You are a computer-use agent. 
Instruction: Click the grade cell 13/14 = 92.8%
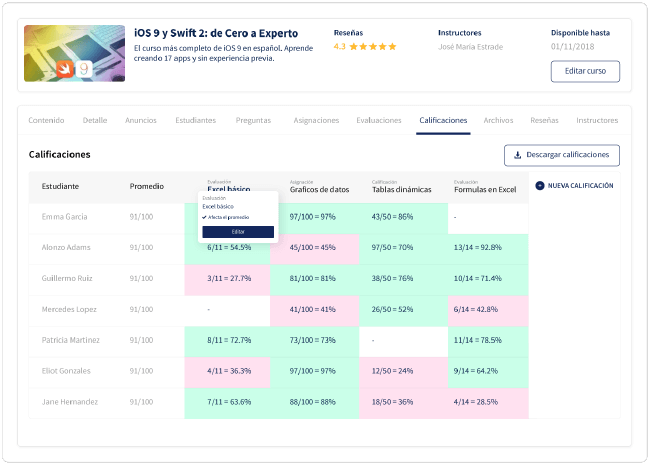[488, 248]
